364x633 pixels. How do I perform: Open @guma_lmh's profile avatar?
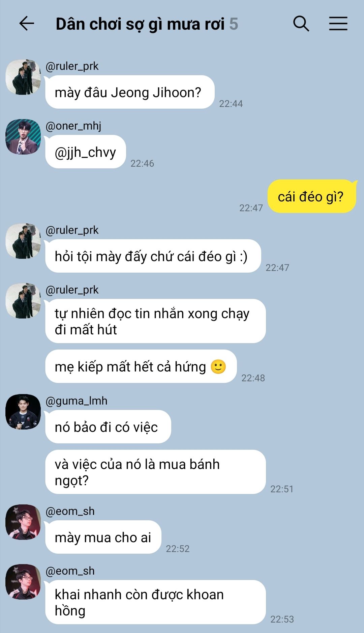23,412
